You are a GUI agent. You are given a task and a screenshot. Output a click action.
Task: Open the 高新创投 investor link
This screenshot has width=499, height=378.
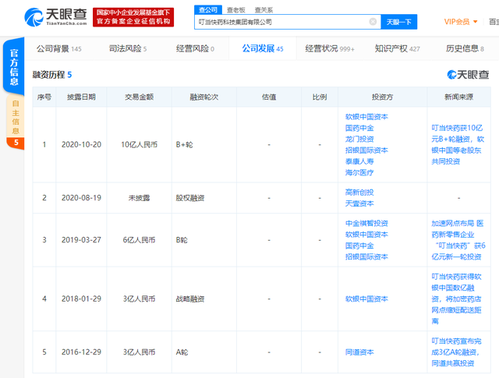pyautogui.click(x=359, y=192)
